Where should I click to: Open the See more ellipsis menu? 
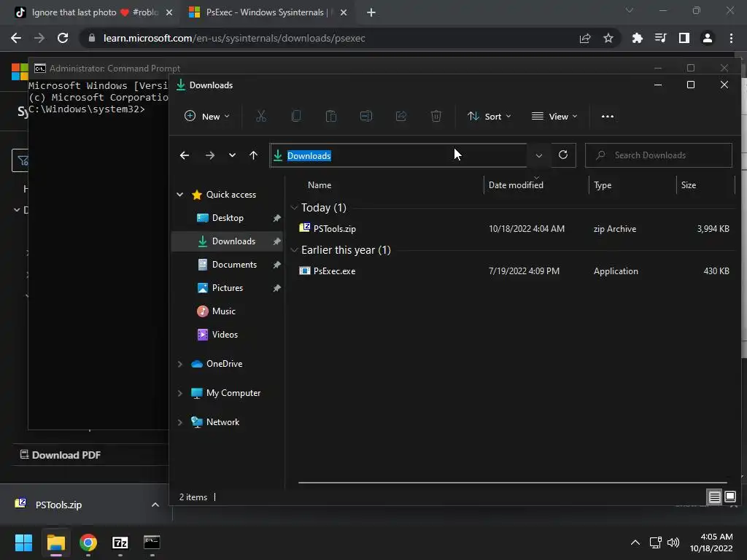coord(608,116)
